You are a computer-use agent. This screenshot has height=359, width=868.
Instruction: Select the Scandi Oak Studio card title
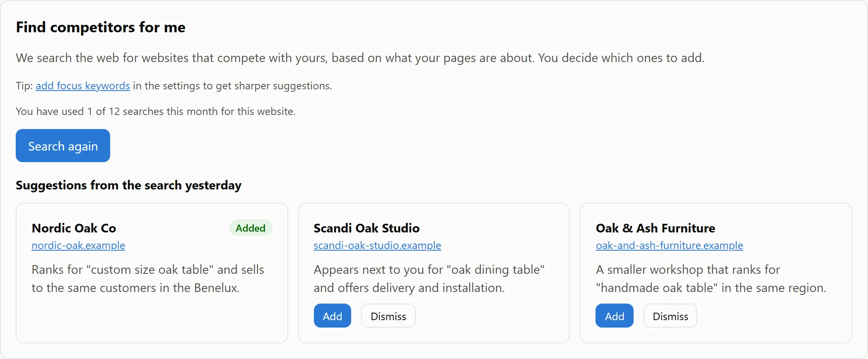(x=366, y=228)
